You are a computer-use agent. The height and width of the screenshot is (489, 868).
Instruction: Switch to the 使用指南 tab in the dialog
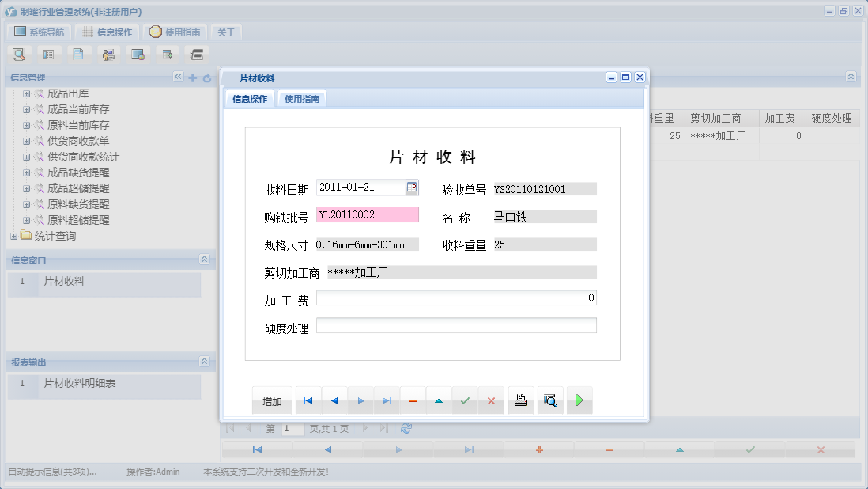pos(302,99)
